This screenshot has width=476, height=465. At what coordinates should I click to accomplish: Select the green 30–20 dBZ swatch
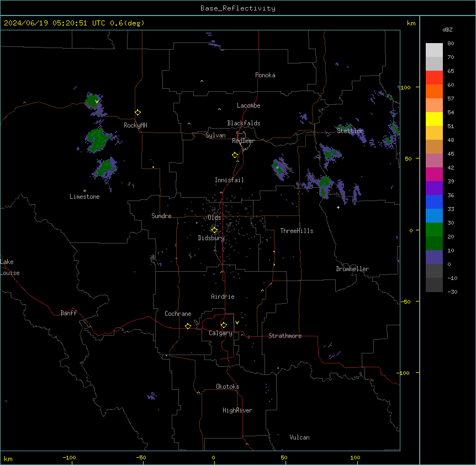pos(434,230)
